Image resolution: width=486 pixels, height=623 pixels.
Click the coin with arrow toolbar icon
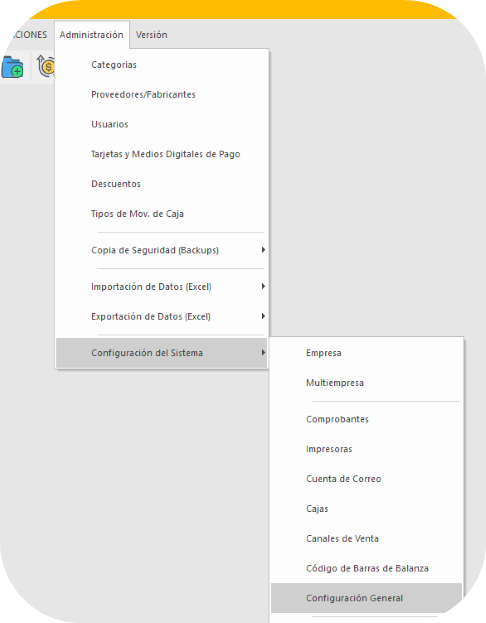click(46, 66)
